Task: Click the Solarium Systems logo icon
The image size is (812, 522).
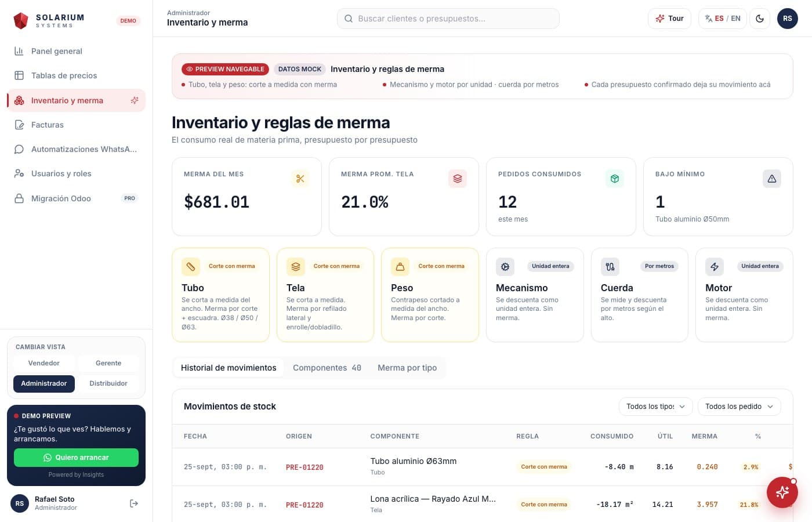Action: pos(21,21)
